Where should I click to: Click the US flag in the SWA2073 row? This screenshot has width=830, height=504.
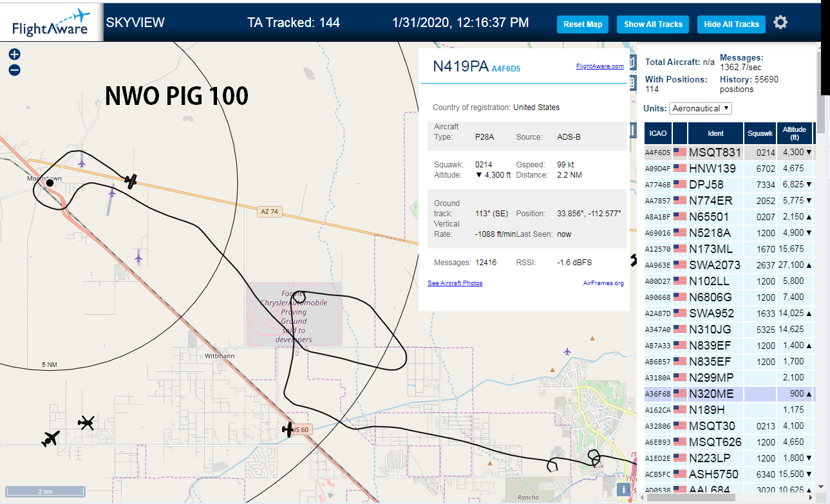click(x=680, y=265)
